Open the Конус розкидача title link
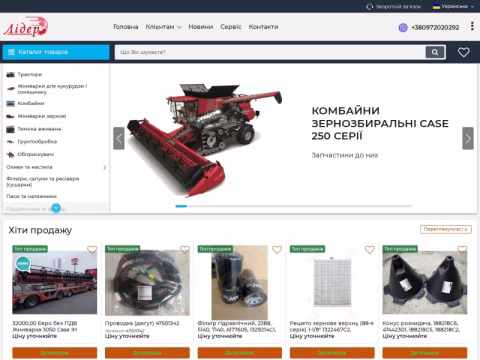This screenshot has width=480, height=360. (421, 326)
